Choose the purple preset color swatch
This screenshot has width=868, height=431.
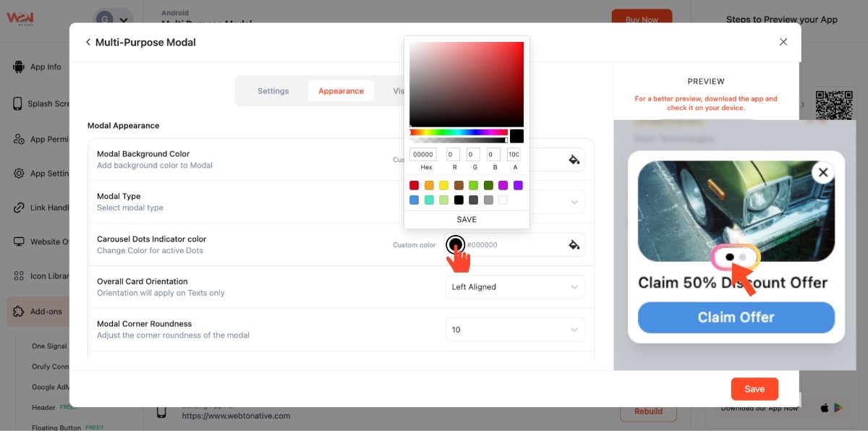pos(518,186)
